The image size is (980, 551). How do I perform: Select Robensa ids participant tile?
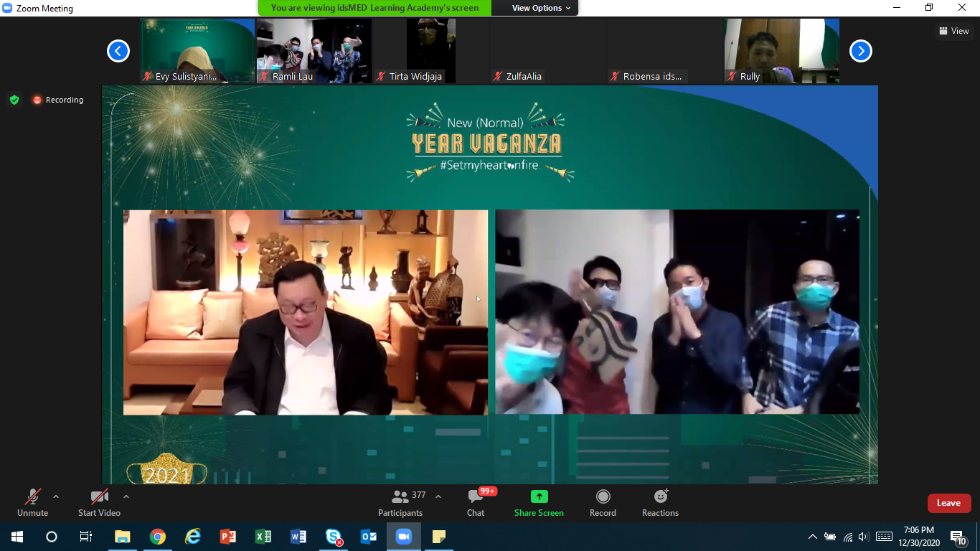pos(665,51)
